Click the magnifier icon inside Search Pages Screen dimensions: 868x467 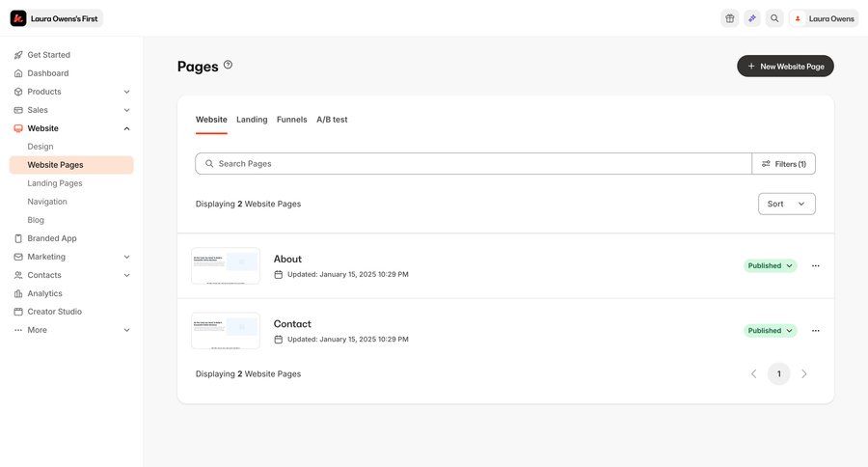(x=209, y=163)
